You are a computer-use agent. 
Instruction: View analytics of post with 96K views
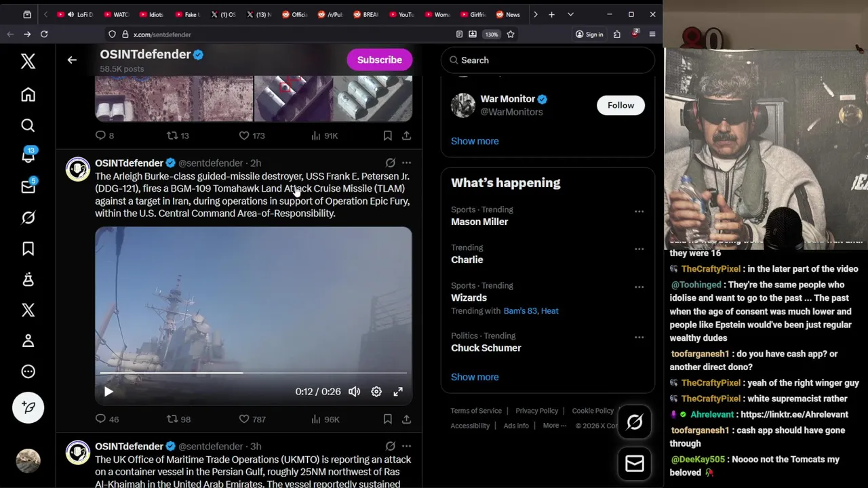pyautogui.click(x=325, y=420)
